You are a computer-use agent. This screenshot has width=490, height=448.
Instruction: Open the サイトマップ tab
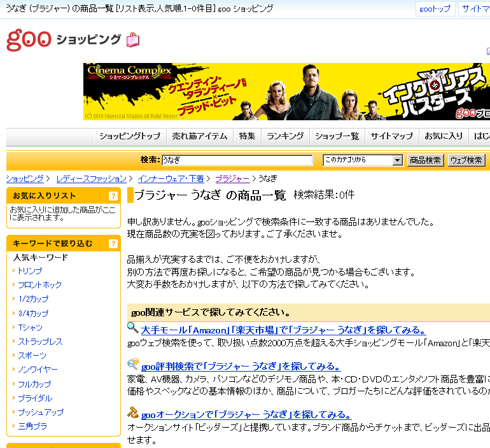392,137
